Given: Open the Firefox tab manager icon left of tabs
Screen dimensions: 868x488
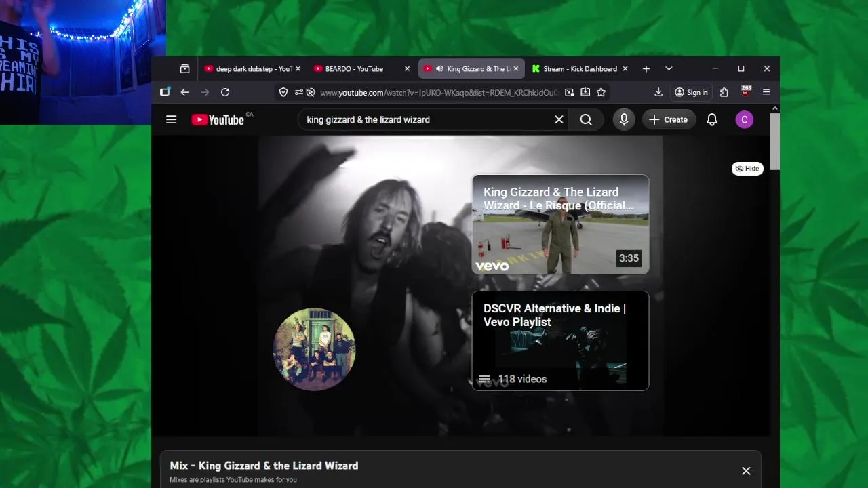Looking at the screenshot, I should pyautogui.click(x=184, y=68).
